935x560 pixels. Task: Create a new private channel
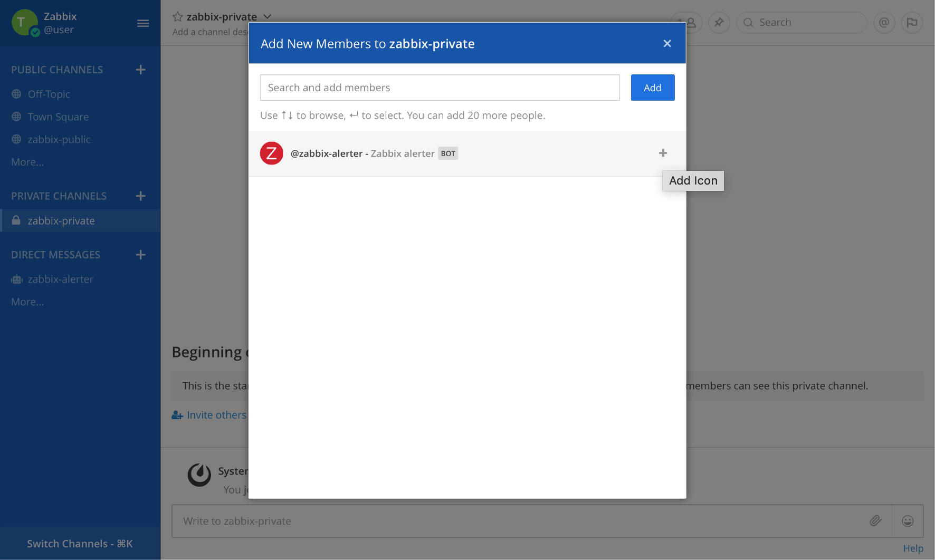pos(140,196)
